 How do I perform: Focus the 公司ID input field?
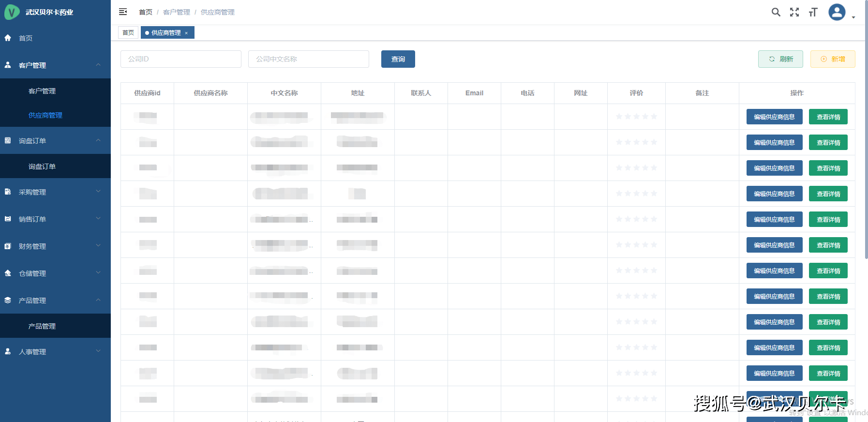pyautogui.click(x=180, y=59)
